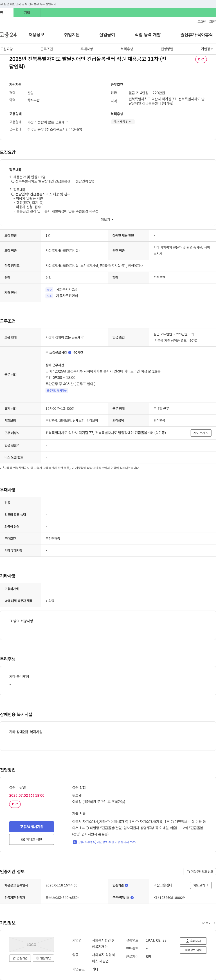Click the 주 소정근로시간 help icon
Image resolution: width=216 pixels, height=980 pixels.
coord(70,353)
